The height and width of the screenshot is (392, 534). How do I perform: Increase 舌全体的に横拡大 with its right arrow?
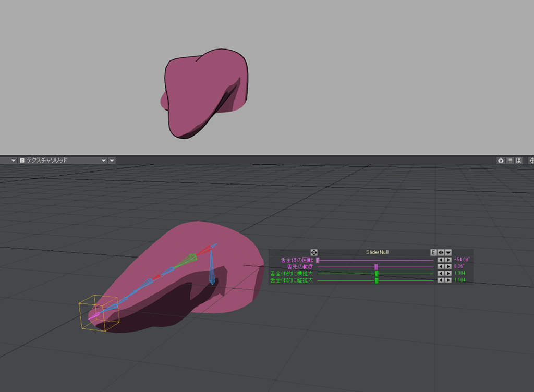click(x=448, y=273)
